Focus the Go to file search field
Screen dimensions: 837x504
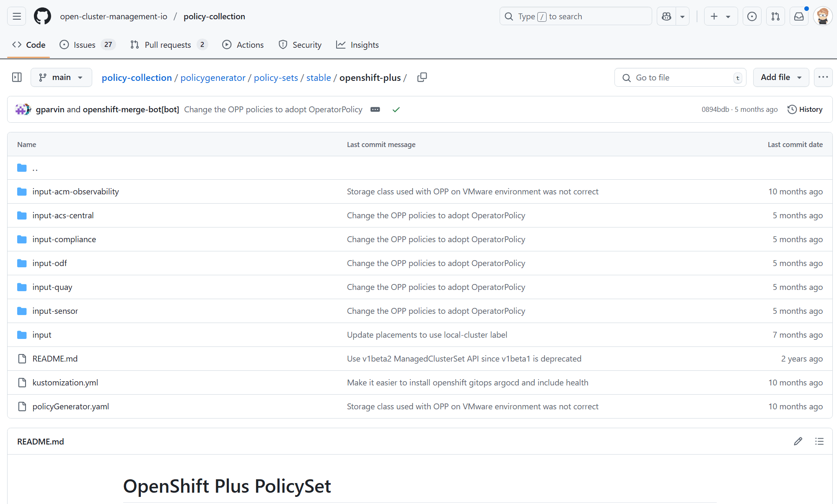(680, 78)
